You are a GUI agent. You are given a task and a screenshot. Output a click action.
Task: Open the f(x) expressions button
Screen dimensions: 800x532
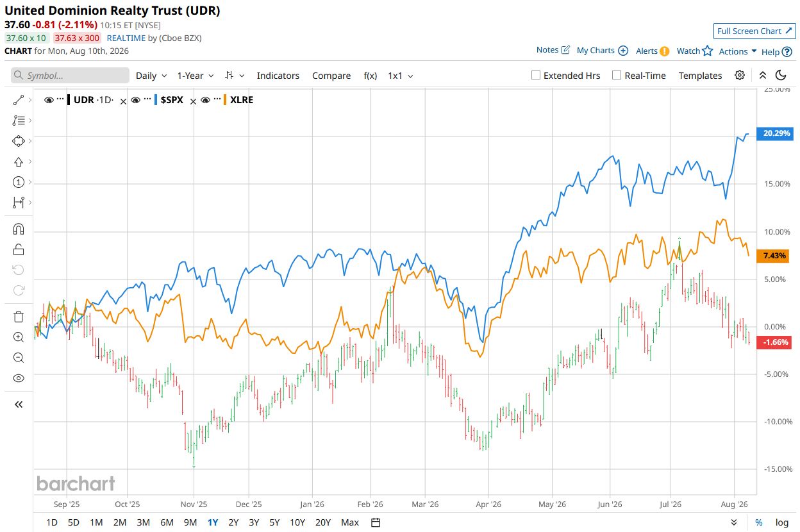[x=371, y=76]
